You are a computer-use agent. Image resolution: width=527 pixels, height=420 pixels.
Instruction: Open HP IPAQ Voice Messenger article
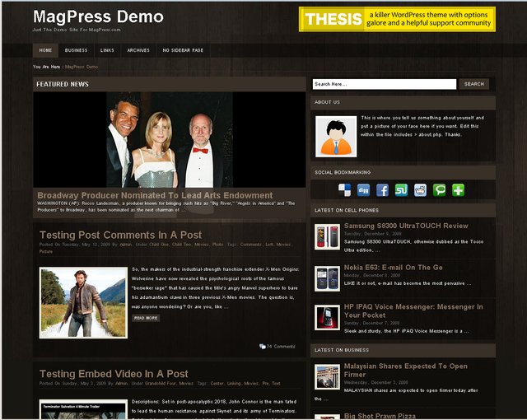[x=413, y=310]
